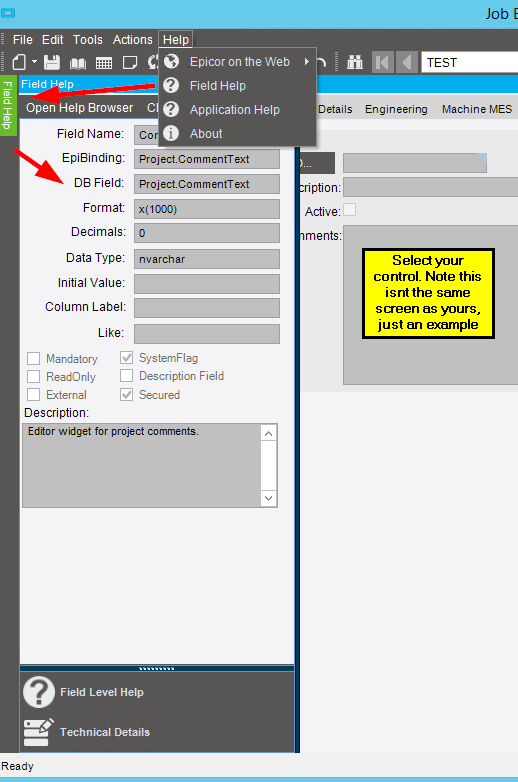Toggle the Description Field checkbox
This screenshot has height=782, width=518.
click(127, 376)
